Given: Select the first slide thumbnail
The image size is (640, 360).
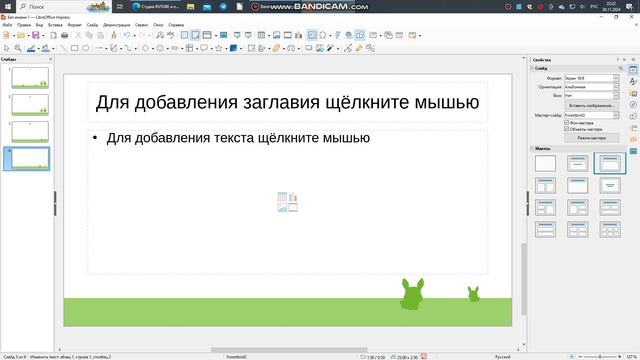Looking at the screenshot, I should click(x=30, y=78).
